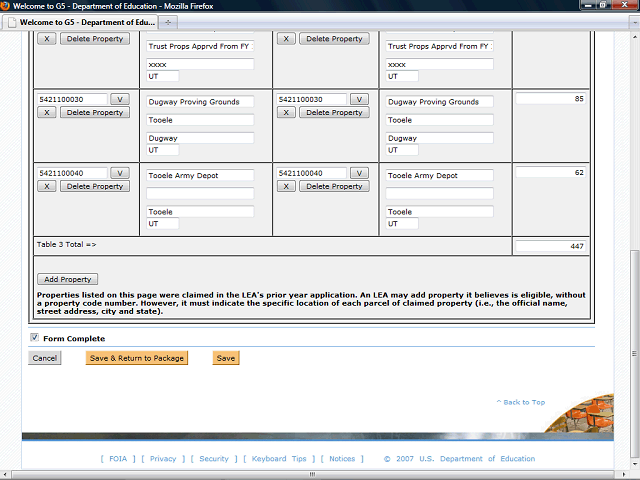Click X button in left Tooele Army Depot row
Screen dimensions: 640x480
click(47, 186)
